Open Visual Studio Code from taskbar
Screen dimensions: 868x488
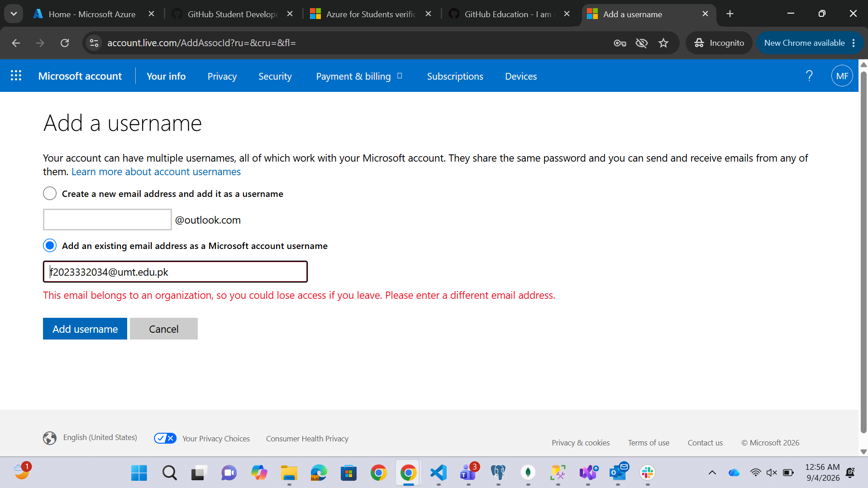(439, 473)
